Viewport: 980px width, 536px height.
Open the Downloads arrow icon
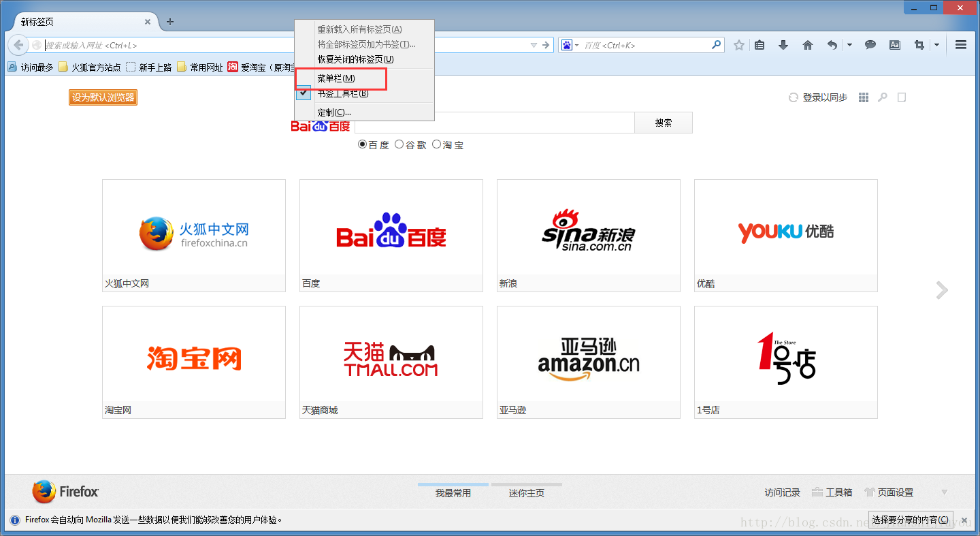point(783,45)
